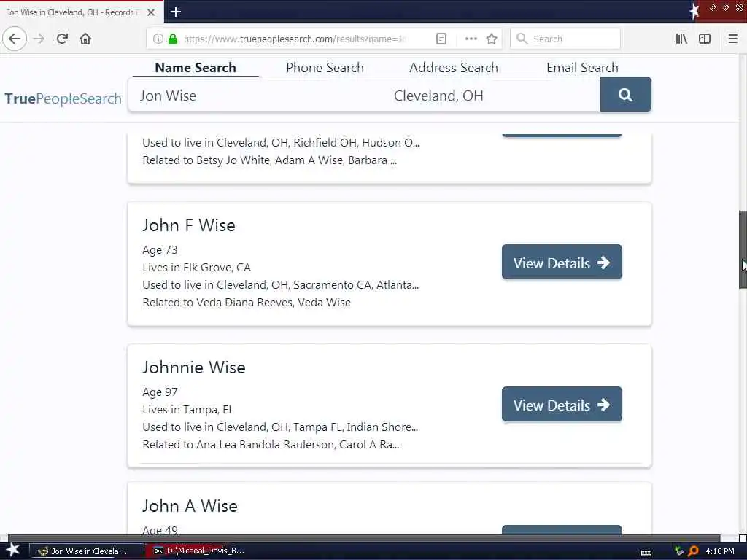This screenshot has height=560, width=747.
Task: Switch to Jon Wise taskbar window button
Action: (87, 551)
